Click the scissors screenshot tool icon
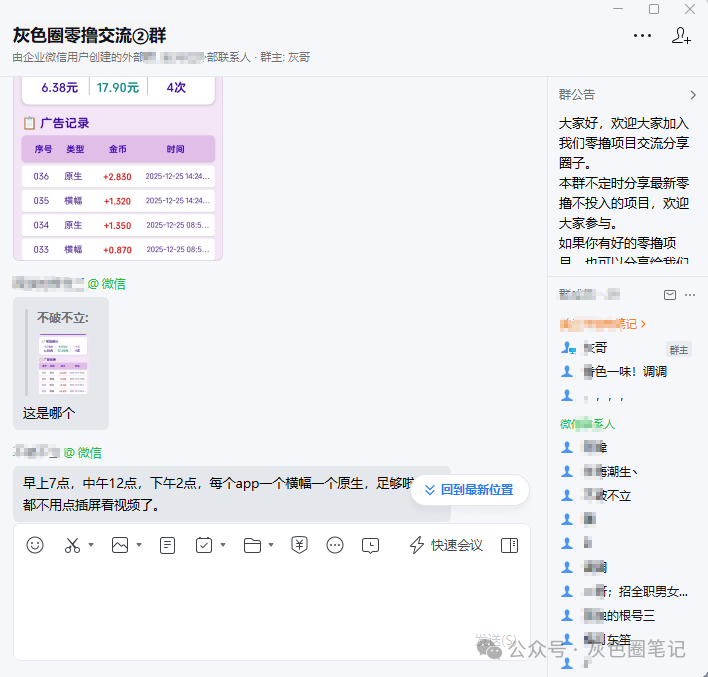The width and height of the screenshot is (708, 677). (x=72, y=545)
